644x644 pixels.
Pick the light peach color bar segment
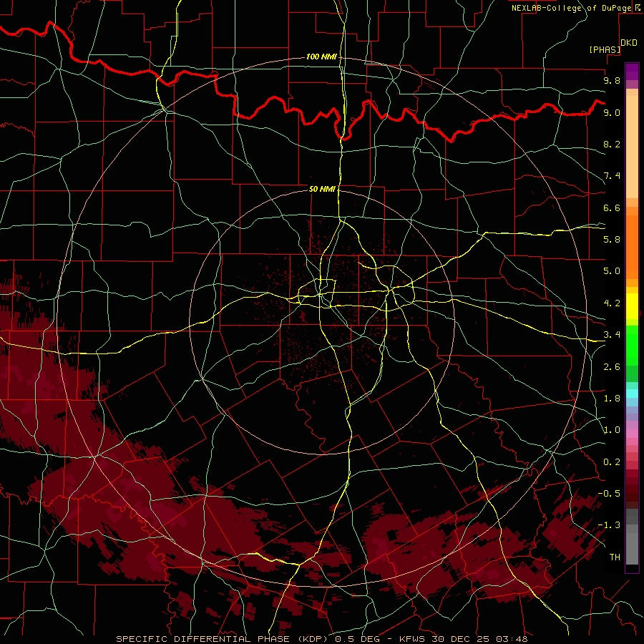coord(632,147)
